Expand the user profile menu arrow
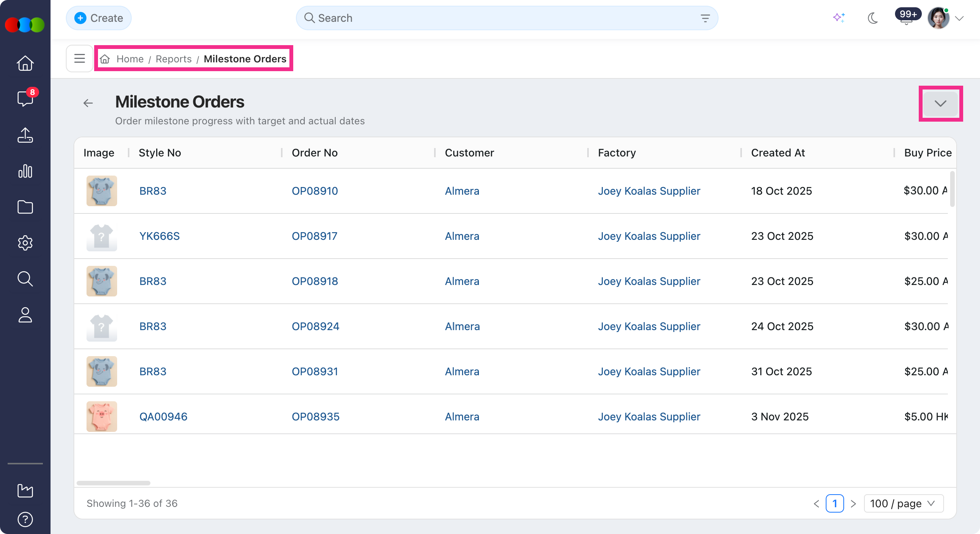Viewport: 980px width, 534px height. (x=959, y=18)
